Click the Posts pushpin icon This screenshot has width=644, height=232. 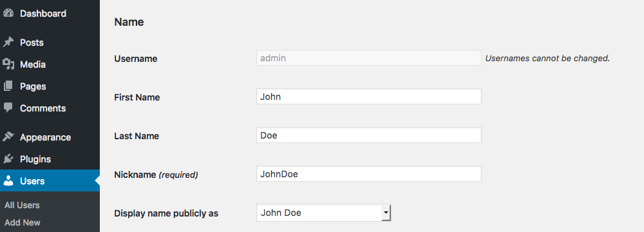8,43
